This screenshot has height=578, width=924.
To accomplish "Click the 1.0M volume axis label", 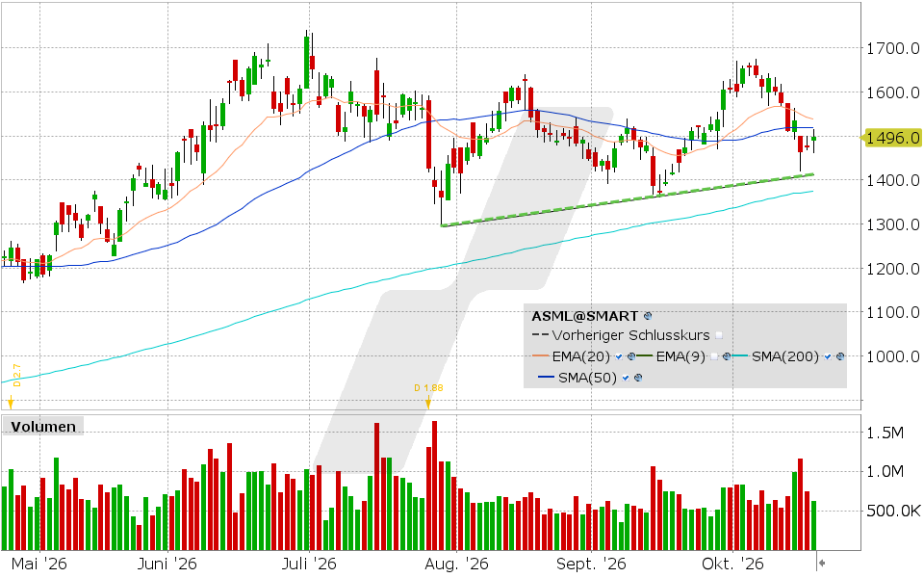I will coord(885,472).
